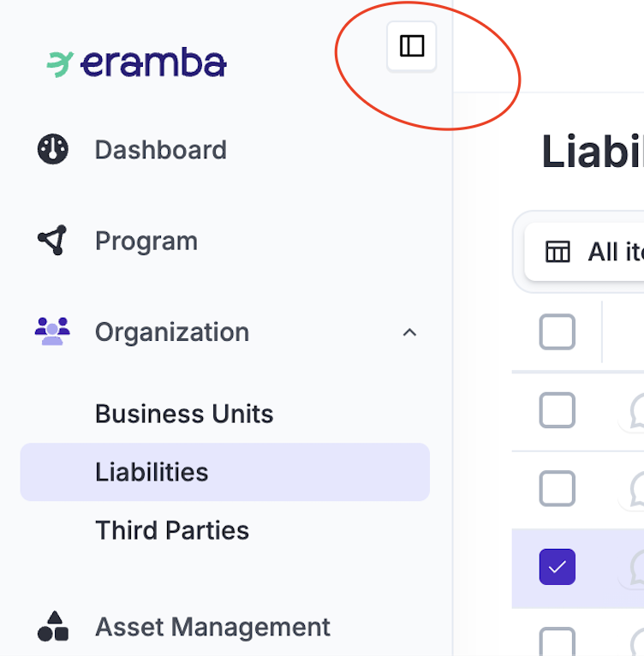Viewport: 644px width, 656px height.
Task: Check the second row's checkbox
Action: click(558, 489)
